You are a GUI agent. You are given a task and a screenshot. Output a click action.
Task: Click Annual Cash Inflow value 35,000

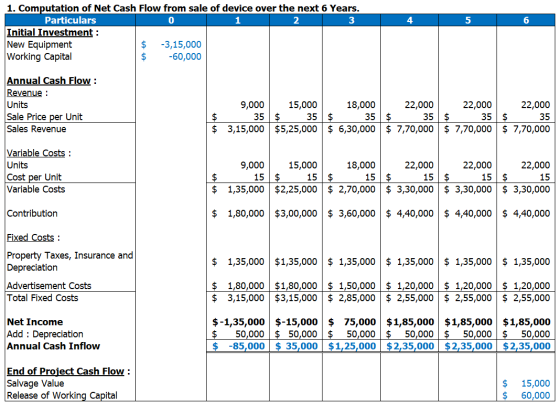click(x=301, y=346)
